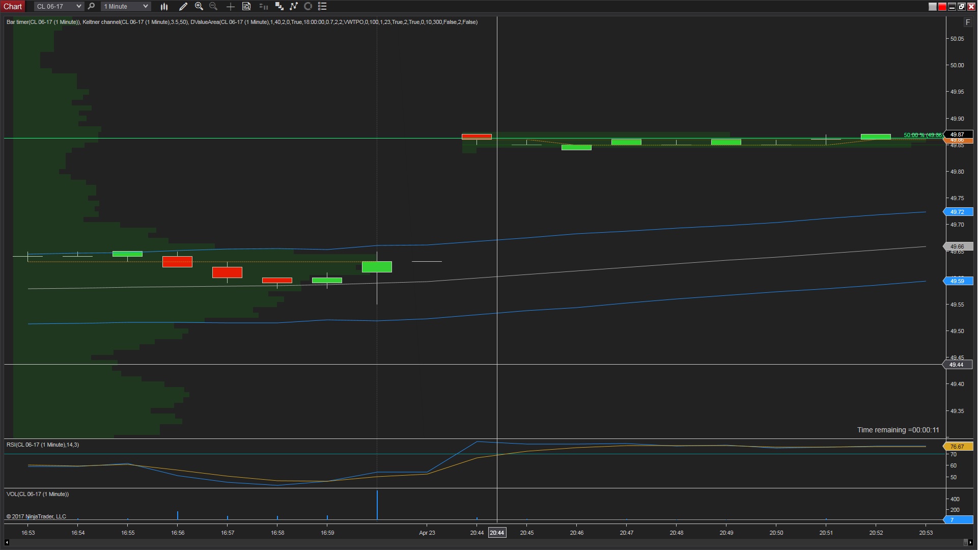Image resolution: width=980 pixels, height=550 pixels.
Task: Open the bar type chart style icon
Action: (x=164, y=7)
